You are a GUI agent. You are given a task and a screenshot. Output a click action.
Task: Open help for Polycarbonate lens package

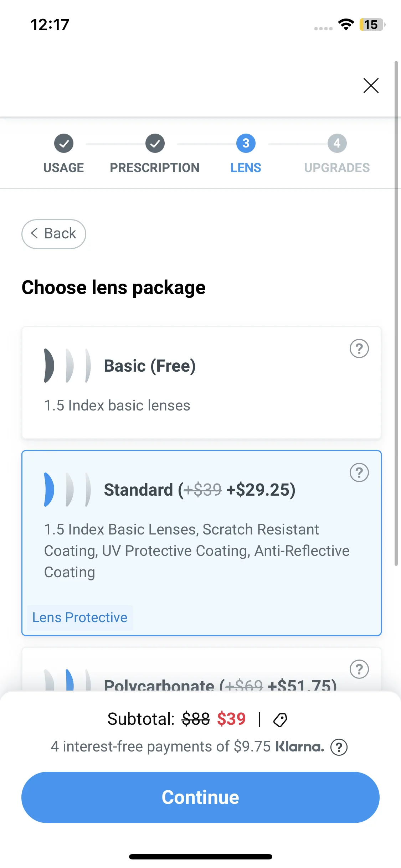pyautogui.click(x=359, y=669)
